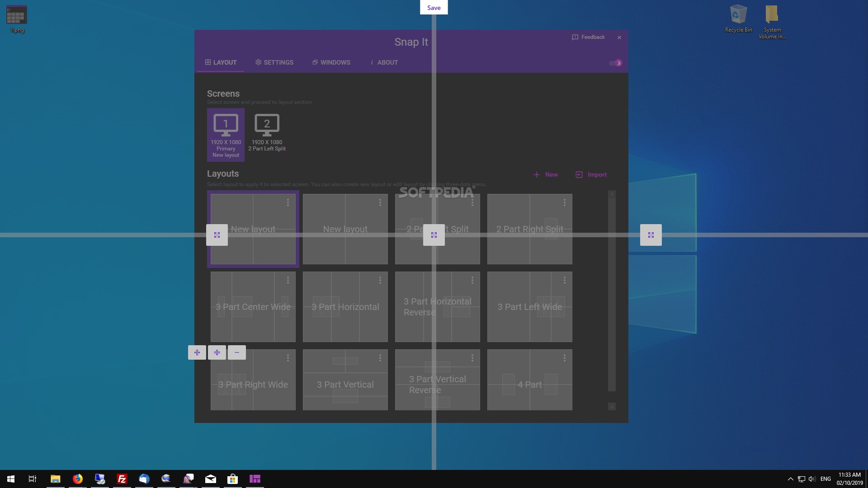868x488 pixels.
Task: Click the Save button in the layout editor overlay
Action: click(434, 8)
